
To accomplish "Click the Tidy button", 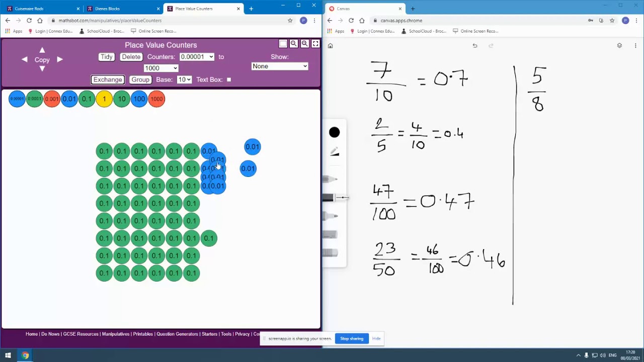I will tap(106, 57).
